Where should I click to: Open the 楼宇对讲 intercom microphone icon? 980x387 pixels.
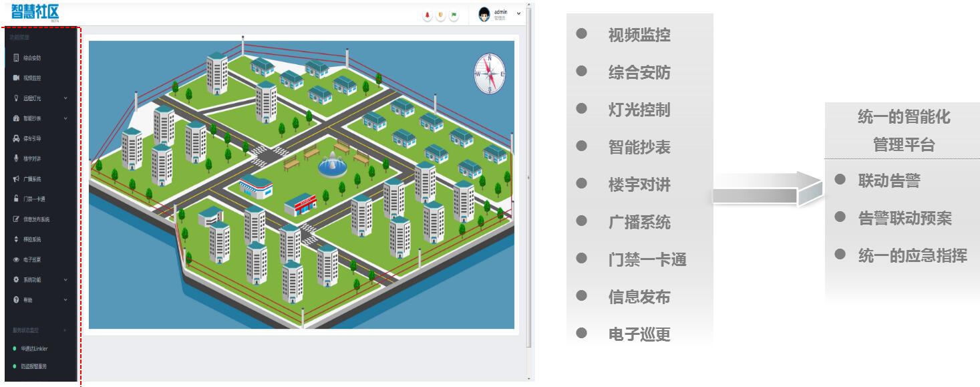[19, 158]
